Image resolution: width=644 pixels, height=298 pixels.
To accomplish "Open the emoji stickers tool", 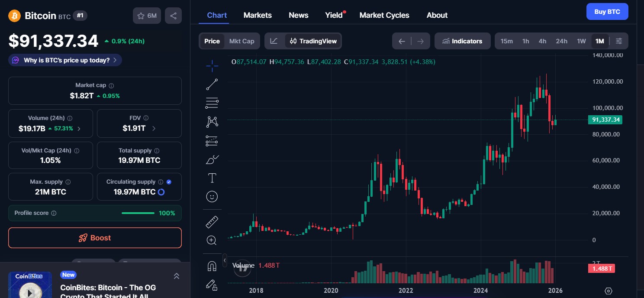I will tap(212, 196).
